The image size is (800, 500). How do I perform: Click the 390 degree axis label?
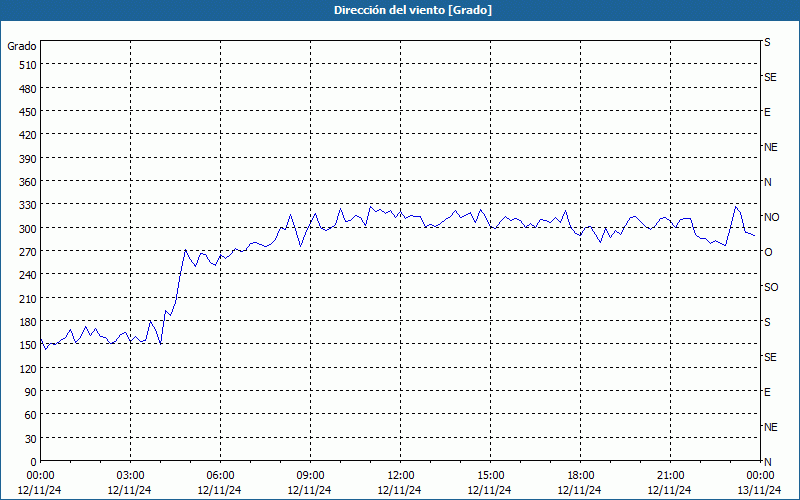point(28,159)
